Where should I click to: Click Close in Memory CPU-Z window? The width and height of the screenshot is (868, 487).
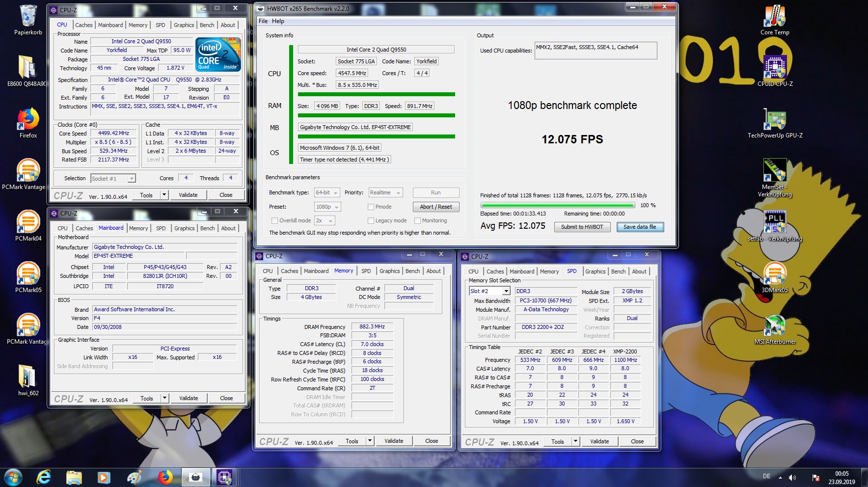(x=432, y=441)
